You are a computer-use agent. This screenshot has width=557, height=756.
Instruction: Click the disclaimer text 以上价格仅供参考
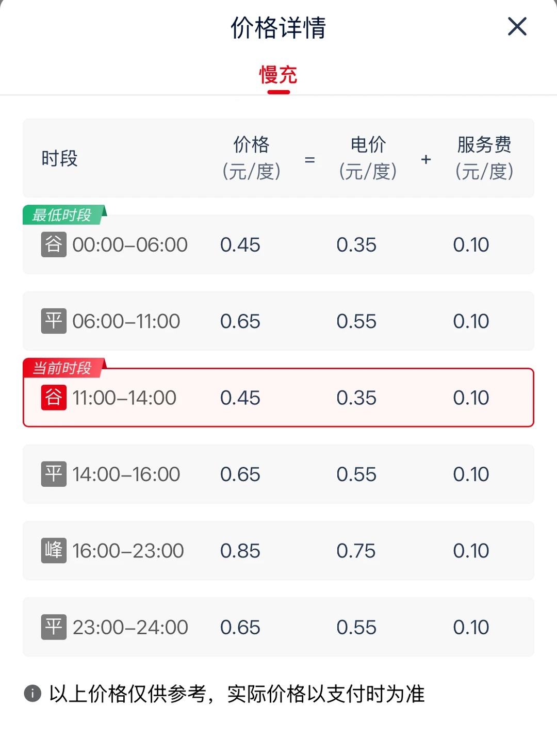click(128, 694)
